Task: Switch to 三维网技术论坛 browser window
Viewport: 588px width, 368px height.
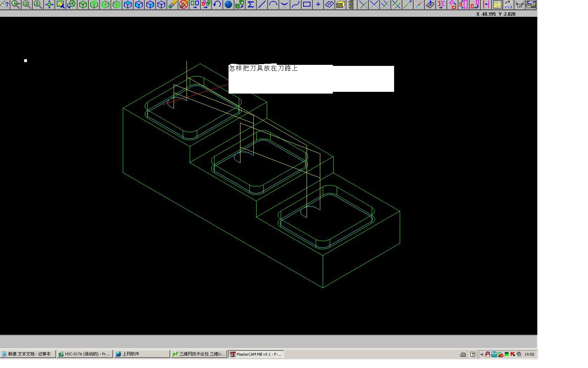Action: pos(199,354)
